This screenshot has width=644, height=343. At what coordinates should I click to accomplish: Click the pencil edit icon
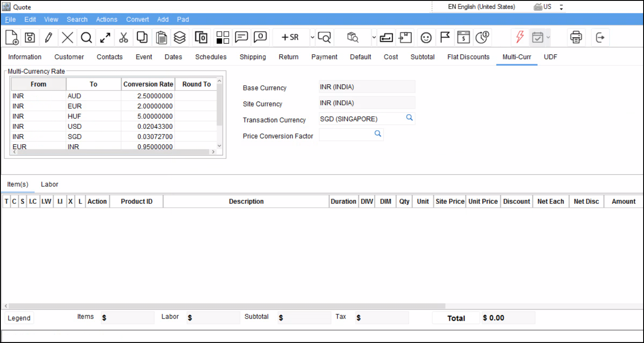48,38
